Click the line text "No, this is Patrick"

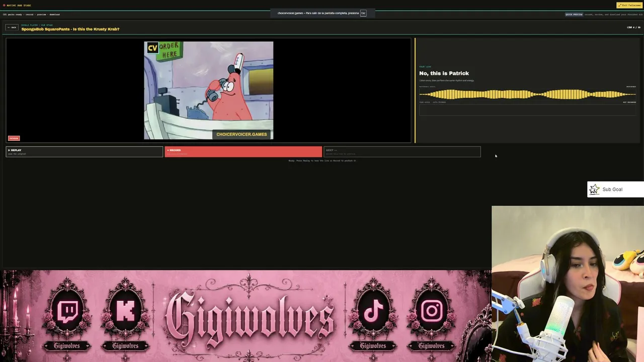click(444, 73)
